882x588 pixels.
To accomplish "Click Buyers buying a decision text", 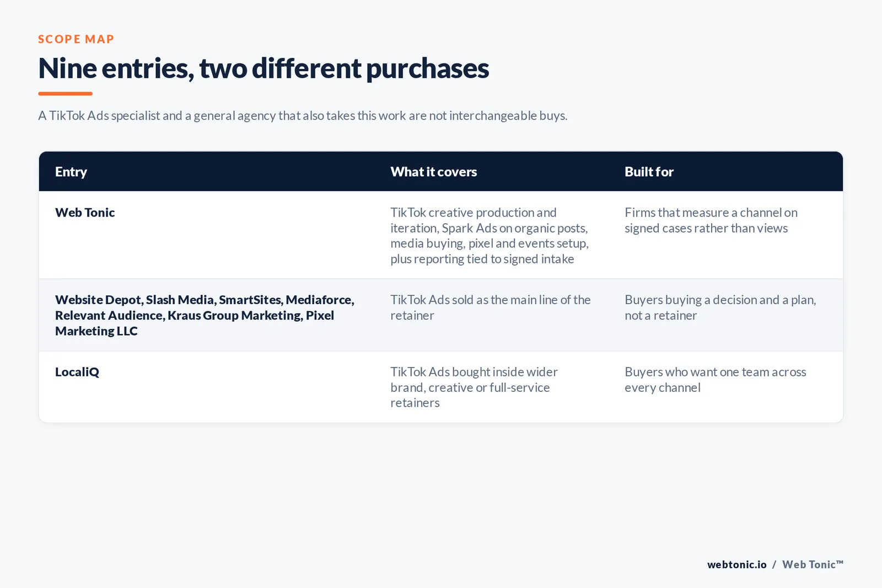I will pos(720,308).
